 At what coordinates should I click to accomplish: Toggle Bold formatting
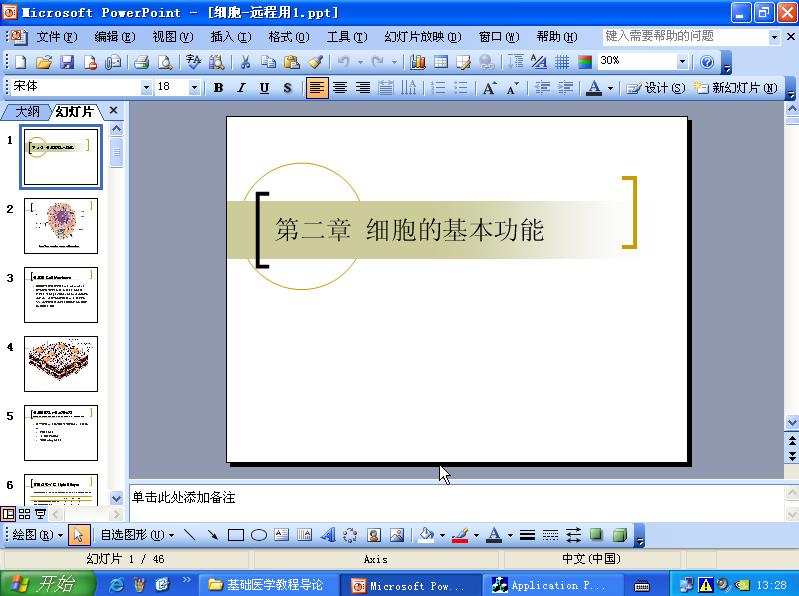[219, 88]
